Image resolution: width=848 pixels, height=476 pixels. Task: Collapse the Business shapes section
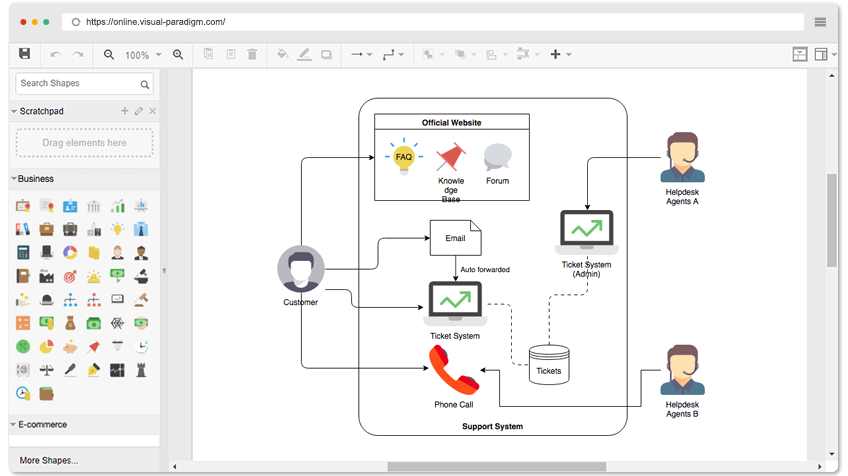36,179
